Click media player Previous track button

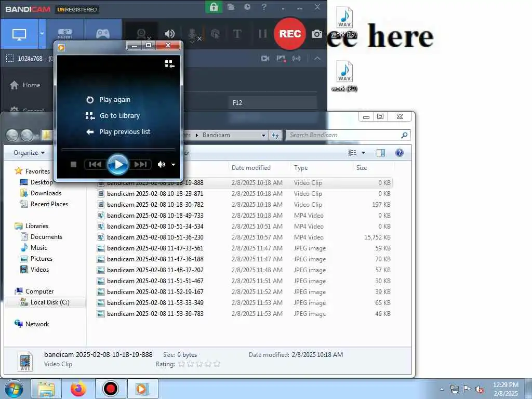tap(95, 165)
